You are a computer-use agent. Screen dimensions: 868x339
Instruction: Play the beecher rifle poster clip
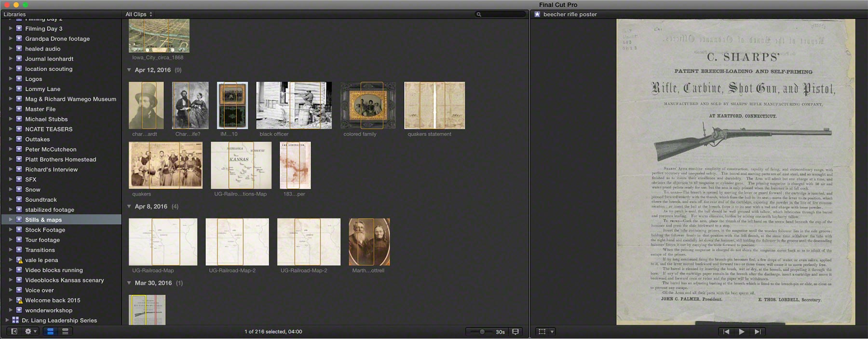tap(742, 332)
